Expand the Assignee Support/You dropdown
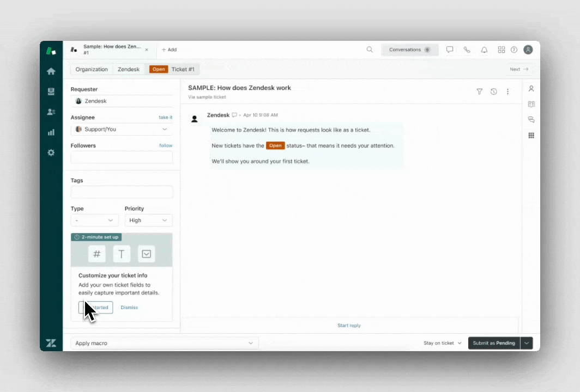 (122, 130)
